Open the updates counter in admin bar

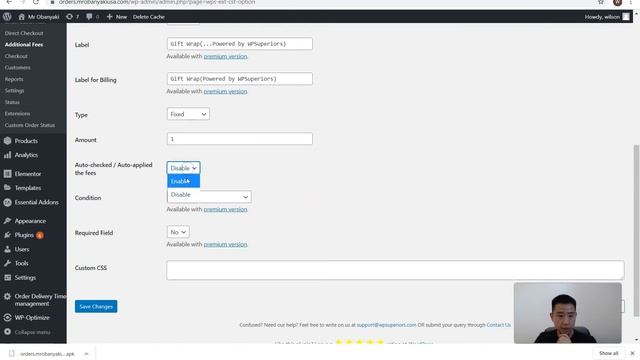coord(72,17)
